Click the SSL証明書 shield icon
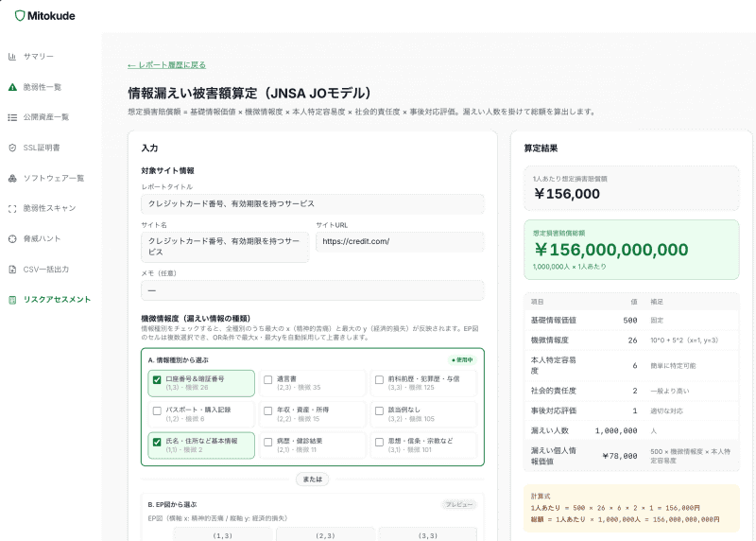Screen dimensions: 756x541 point(12,148)
